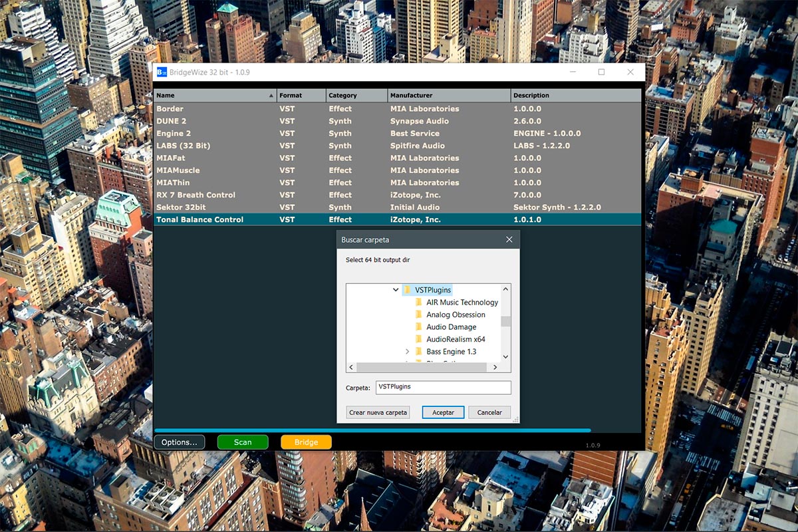Click Effect category in the Border row

click(340, 109)
